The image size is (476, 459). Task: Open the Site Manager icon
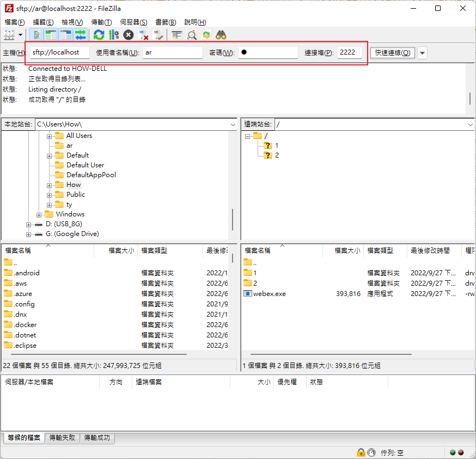point(9,35)
